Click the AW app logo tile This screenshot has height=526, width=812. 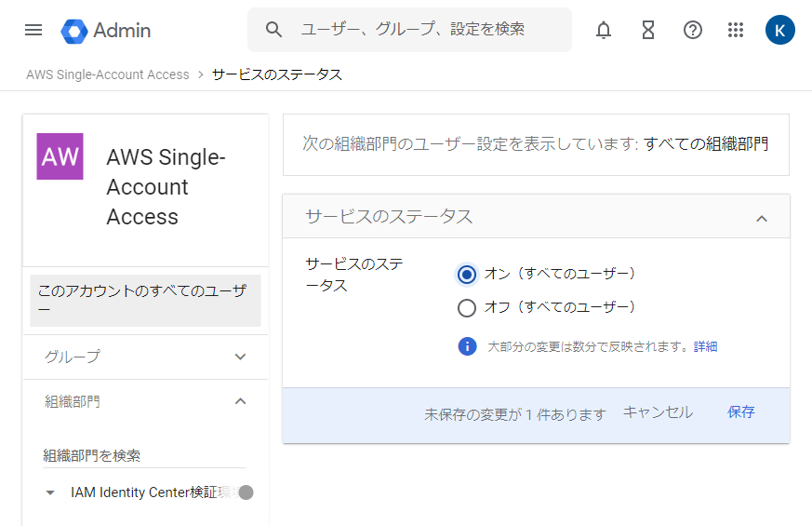60,156
